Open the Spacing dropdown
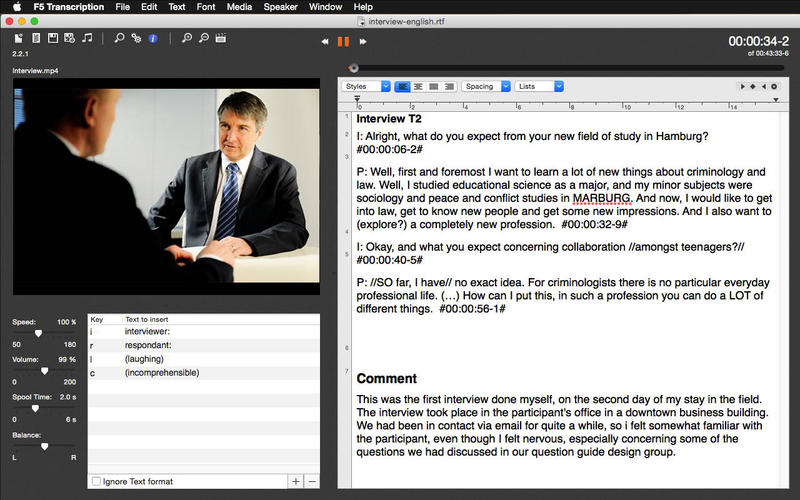 486,87
